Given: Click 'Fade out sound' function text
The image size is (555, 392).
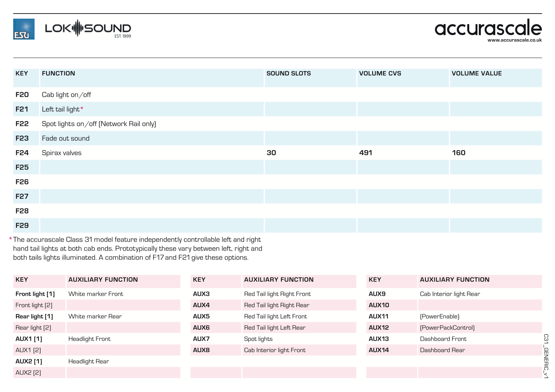Looking at the screenshot, I should (x=66, y=138).
